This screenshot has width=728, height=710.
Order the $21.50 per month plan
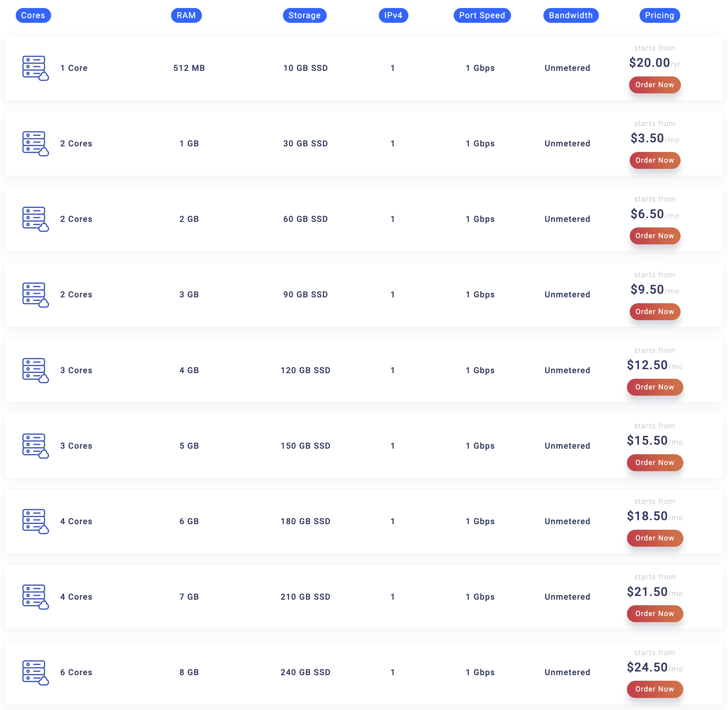click(655, 614)
